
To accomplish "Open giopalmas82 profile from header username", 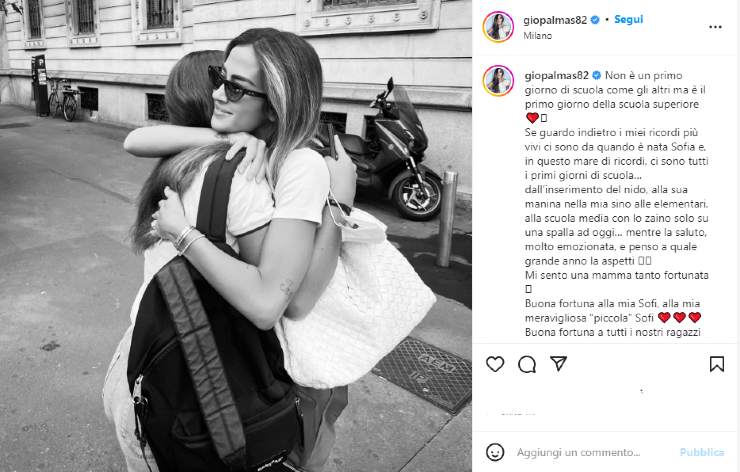I will coord(555,20).
